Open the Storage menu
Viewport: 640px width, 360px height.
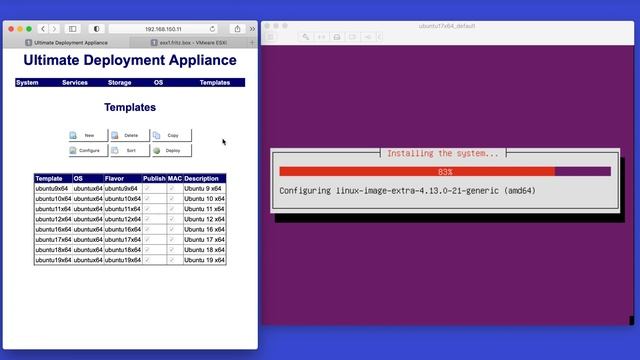coord(119,82)
